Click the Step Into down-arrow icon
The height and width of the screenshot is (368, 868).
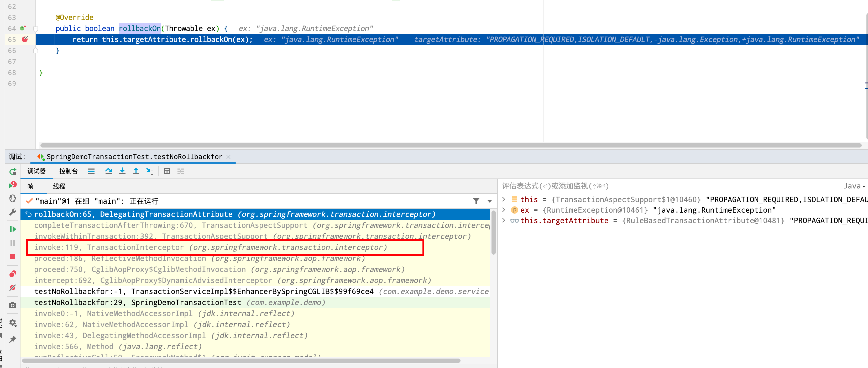pyautogui.click(x=122, y=171)
